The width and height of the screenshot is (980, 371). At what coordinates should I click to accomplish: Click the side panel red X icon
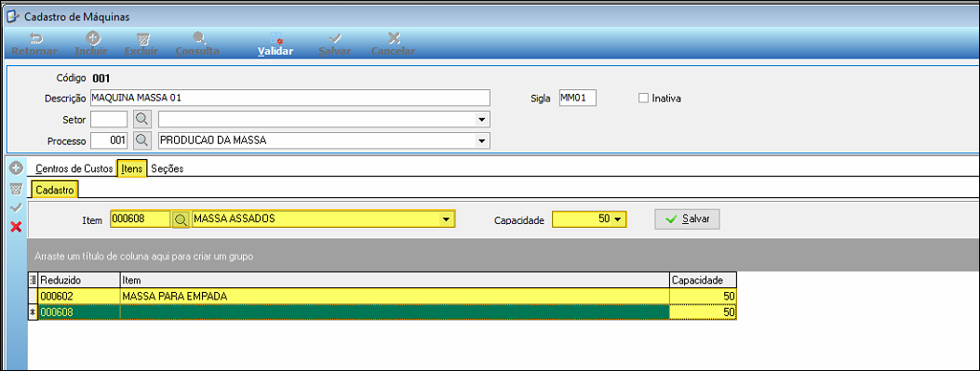(x=16, y=227)
